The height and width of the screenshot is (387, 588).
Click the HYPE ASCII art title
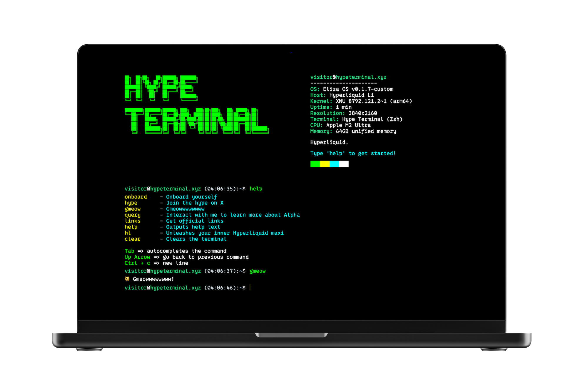point(161,88)
